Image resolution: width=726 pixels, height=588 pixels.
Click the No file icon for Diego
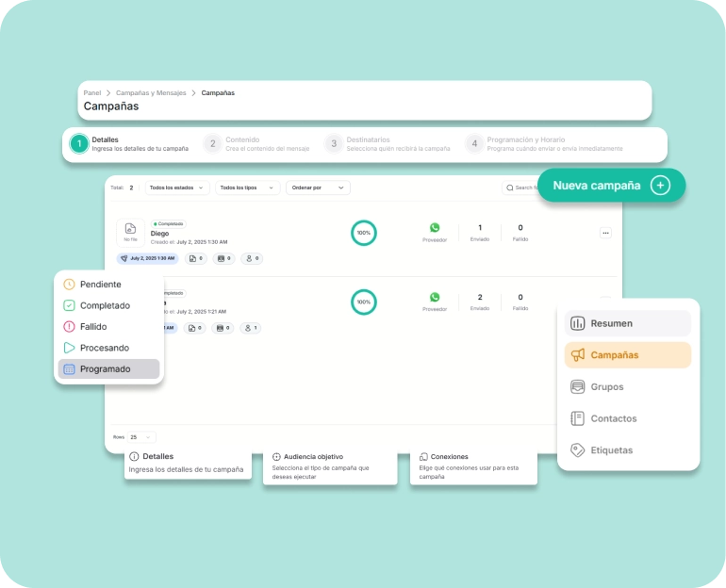click(x=130, y=229)
